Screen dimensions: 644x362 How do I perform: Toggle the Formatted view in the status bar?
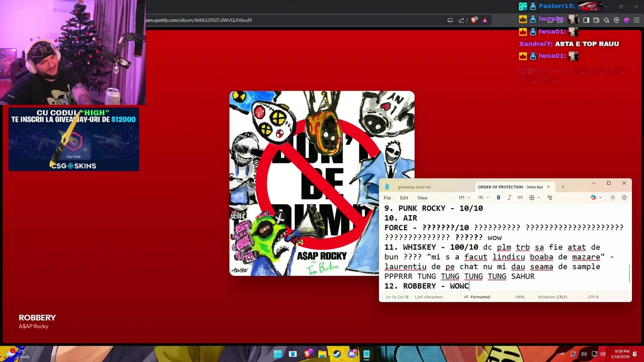click(476, 297)
